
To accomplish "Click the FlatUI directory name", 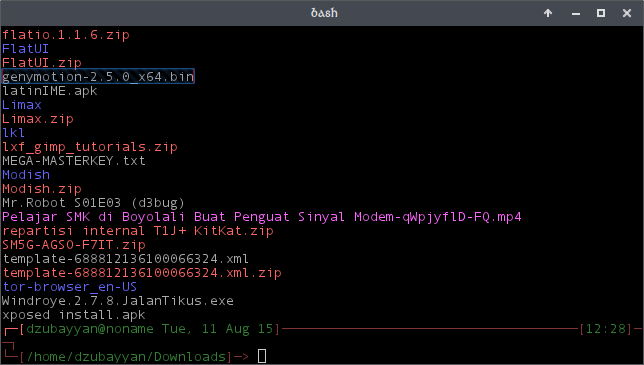I will (x=25, y=49).
